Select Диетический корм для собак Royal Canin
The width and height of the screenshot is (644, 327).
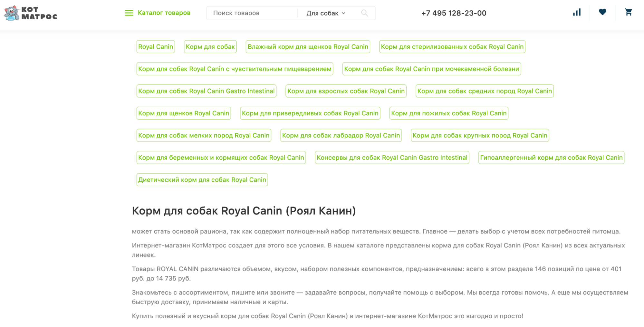(x=202, y=180)
